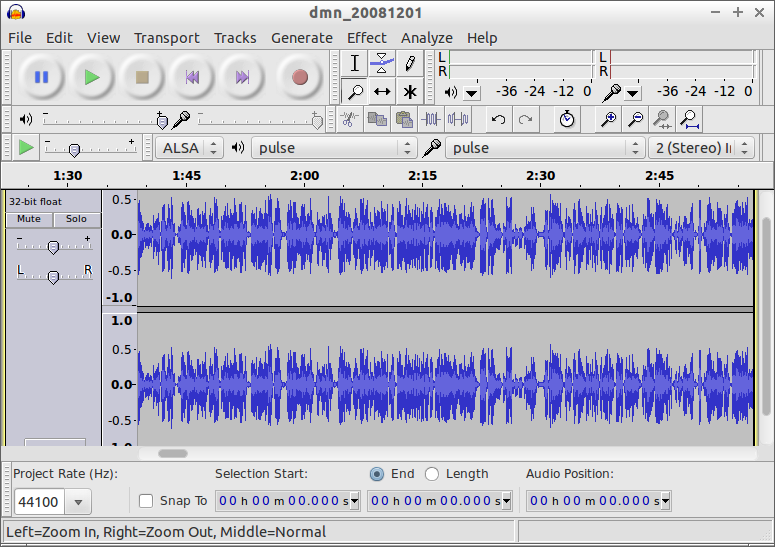This screenshot has width=775, height=547.
Task: Click the Skip to End button
Action: 242,77
